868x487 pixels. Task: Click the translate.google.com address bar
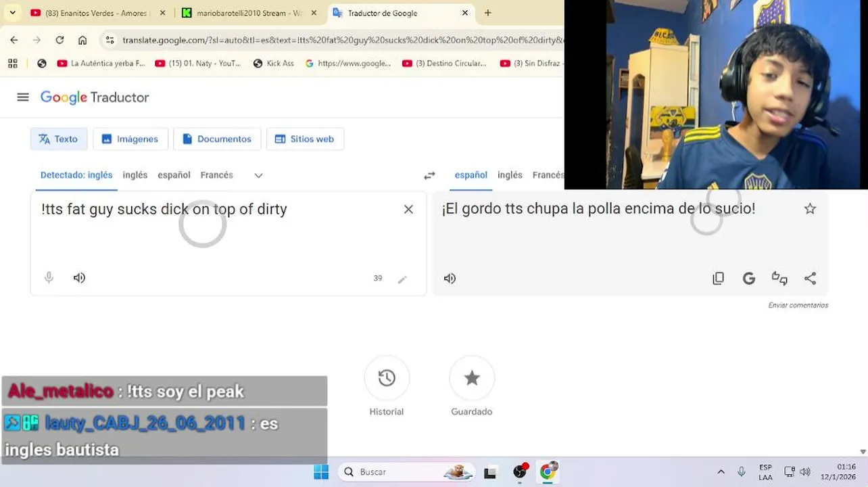[341, 40]
